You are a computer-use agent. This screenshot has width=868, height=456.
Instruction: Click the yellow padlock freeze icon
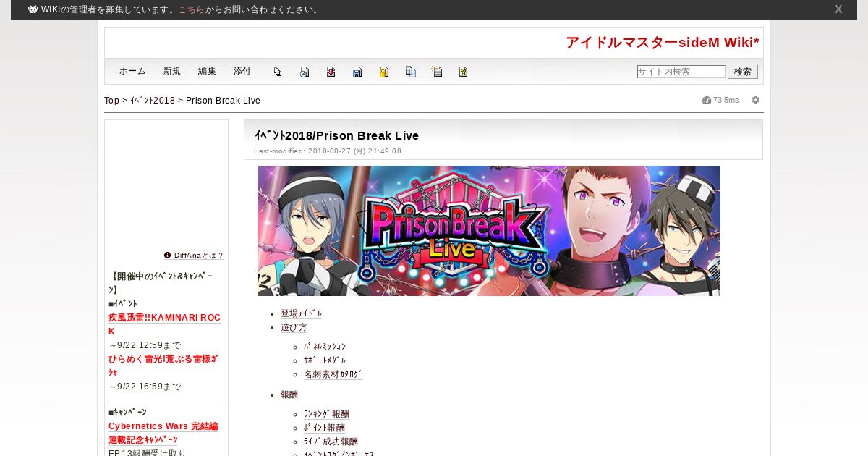tap(384, 72)
